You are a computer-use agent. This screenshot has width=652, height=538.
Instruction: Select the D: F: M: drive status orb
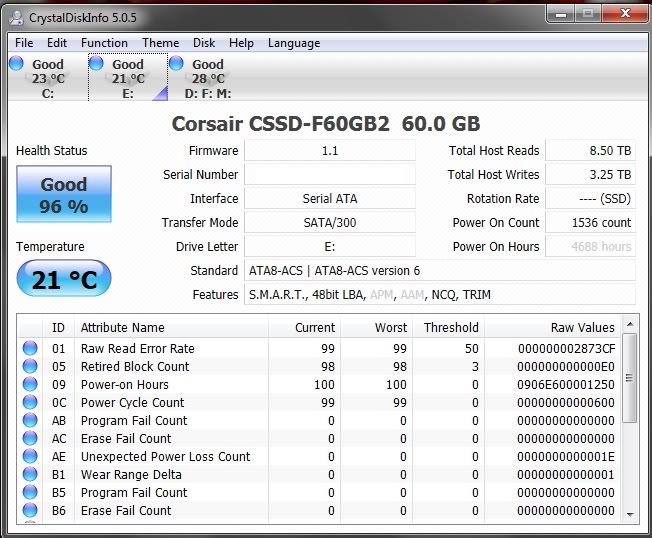(x=176, y=64)
